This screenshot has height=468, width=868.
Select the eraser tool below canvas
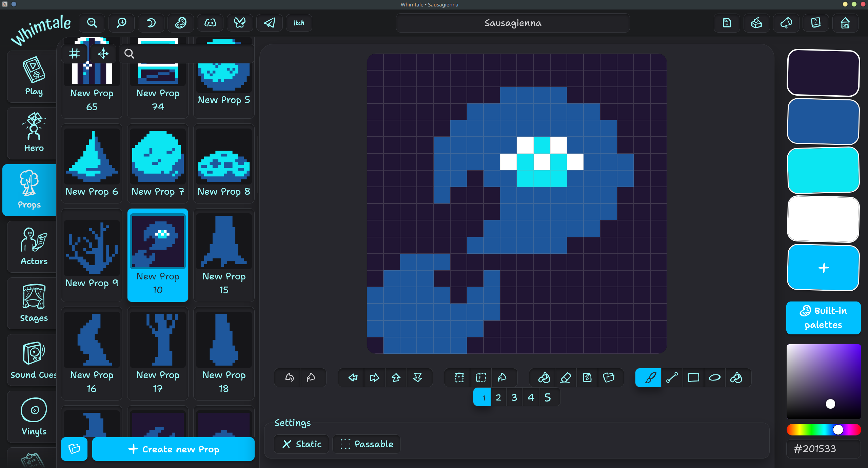point(566,377)
